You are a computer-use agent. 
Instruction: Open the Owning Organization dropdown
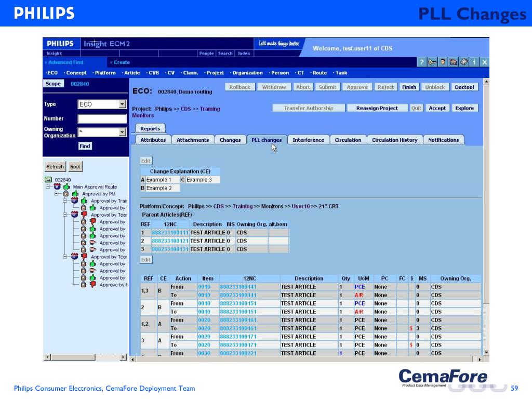(123, 132)
